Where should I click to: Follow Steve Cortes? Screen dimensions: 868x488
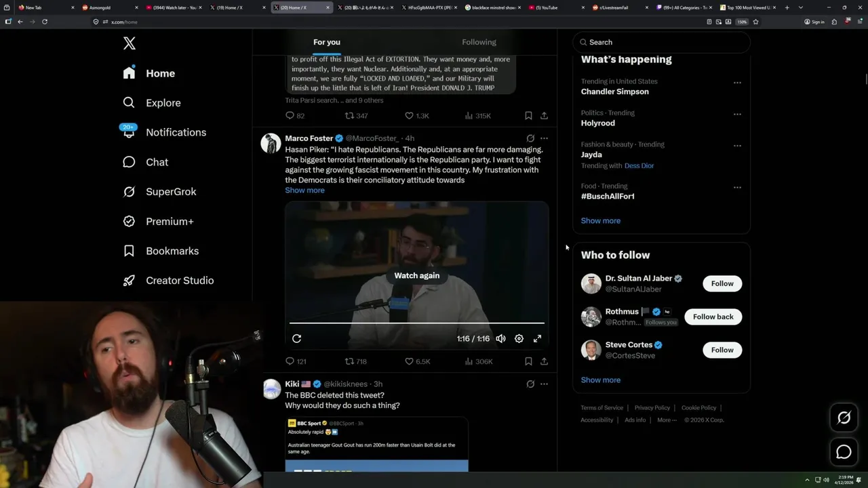[x=722, y=350]
